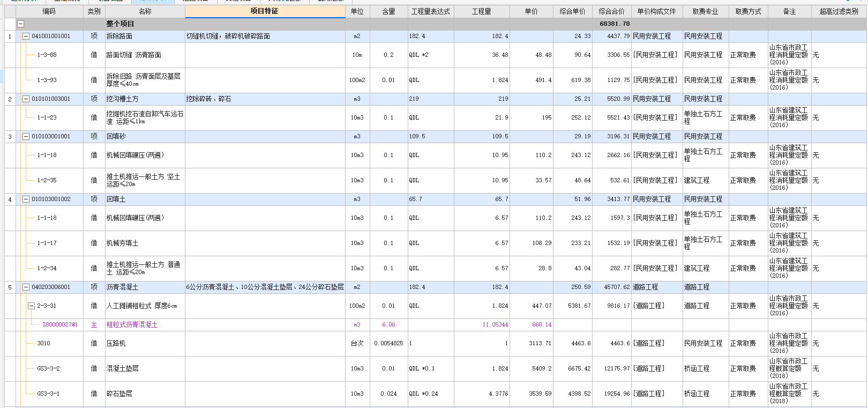Collapse item 041001001001 拆除路面

[26, 36]
